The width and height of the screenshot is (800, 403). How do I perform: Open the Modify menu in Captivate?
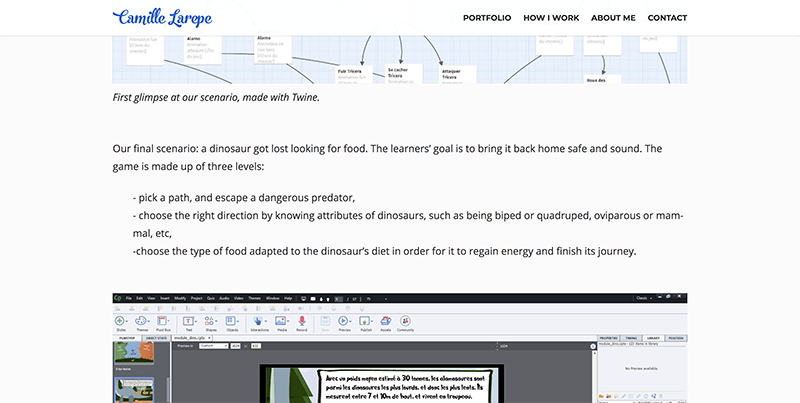pyautogui.click(x=180, y=298)
